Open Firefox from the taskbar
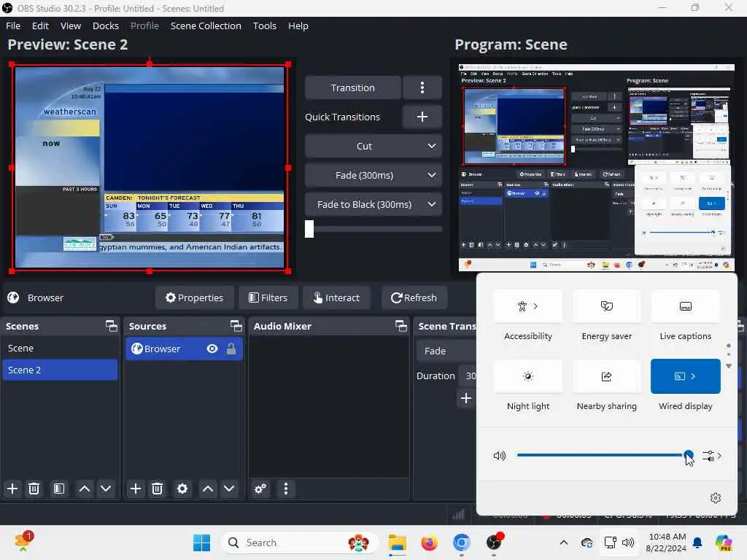The image size is (747, 560). [429, 542]
